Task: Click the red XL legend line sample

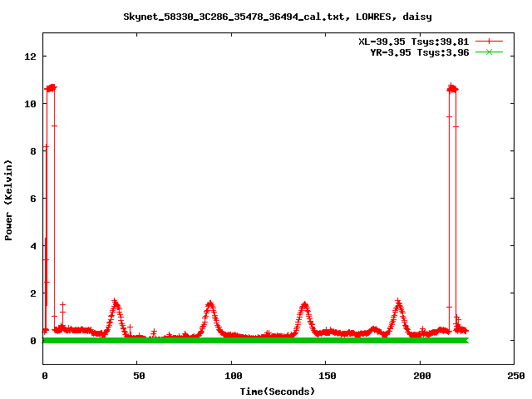Action: [x=489, y=42]
